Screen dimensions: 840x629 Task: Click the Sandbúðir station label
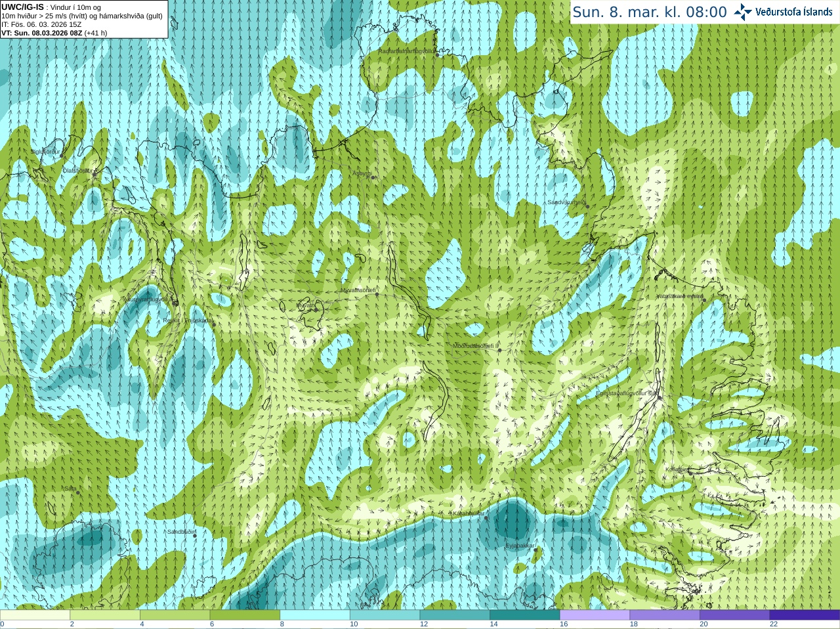[x=181, y=532]
